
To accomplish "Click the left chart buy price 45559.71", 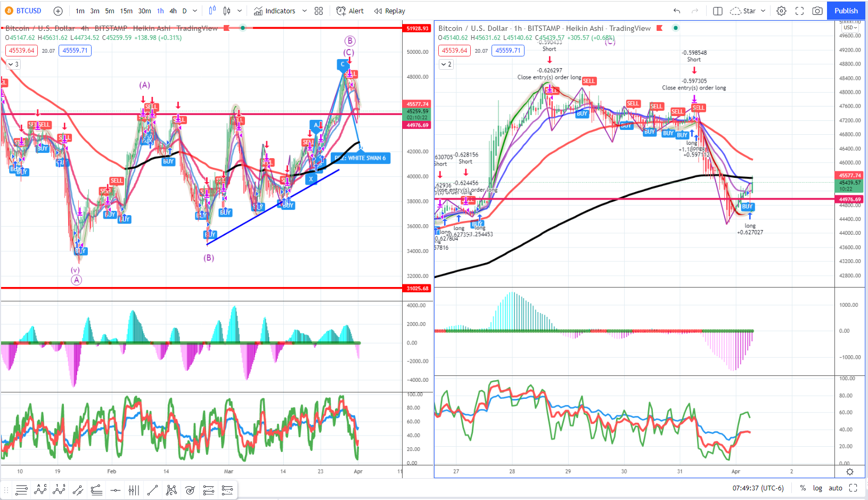I will (x=75, y=51).
